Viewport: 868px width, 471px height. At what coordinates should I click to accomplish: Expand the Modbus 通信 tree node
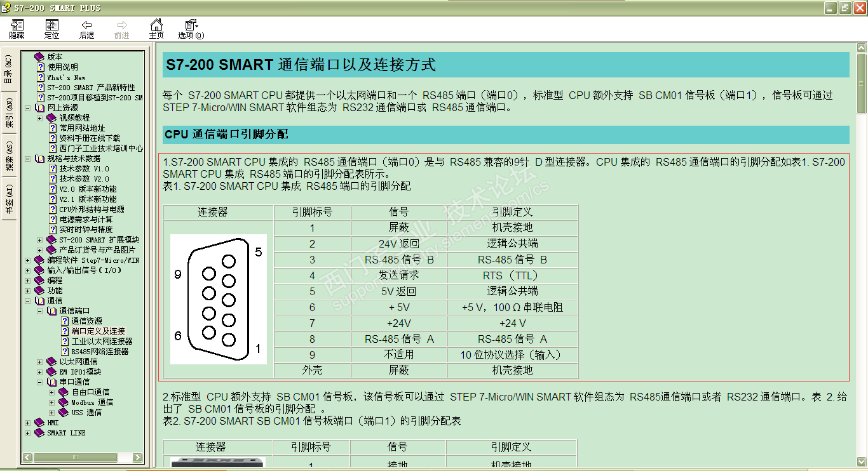[x=52, y=402]
